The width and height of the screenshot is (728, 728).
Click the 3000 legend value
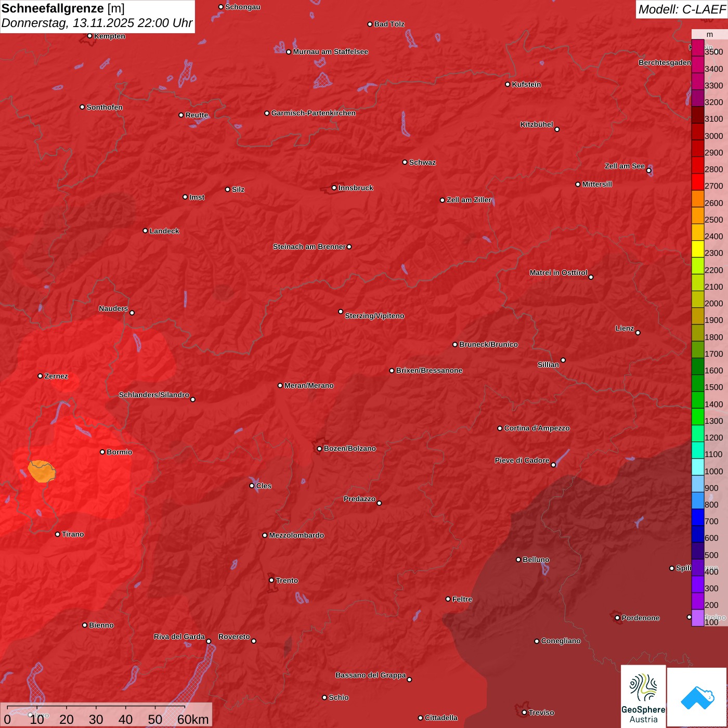coord(713,136)
